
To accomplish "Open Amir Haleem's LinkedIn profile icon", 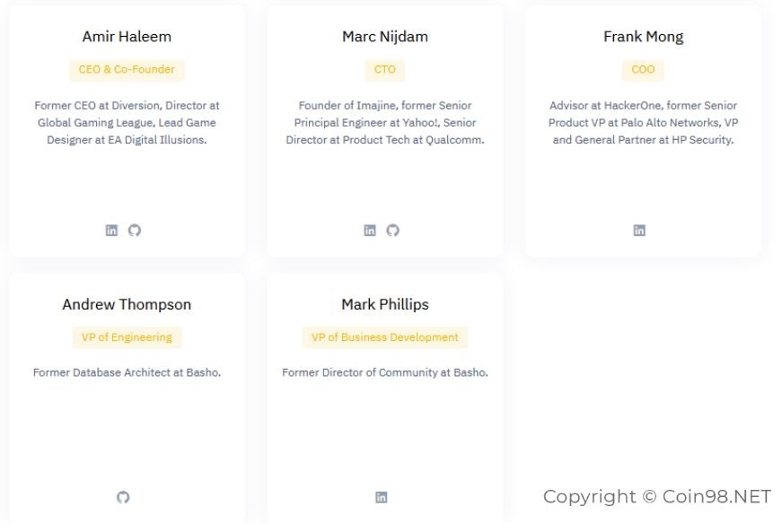I will click(x=111, y=231).
